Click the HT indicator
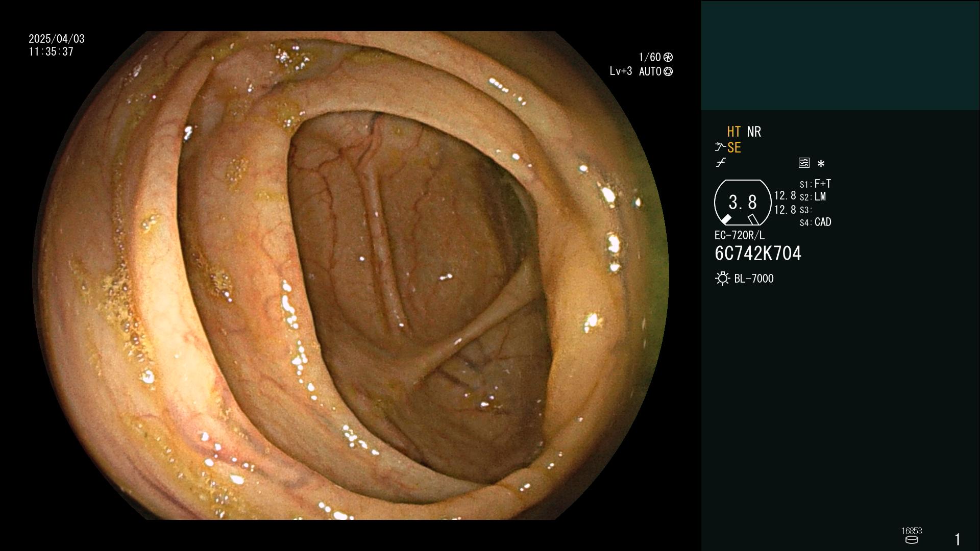The image size is (980, 551). 734,132
